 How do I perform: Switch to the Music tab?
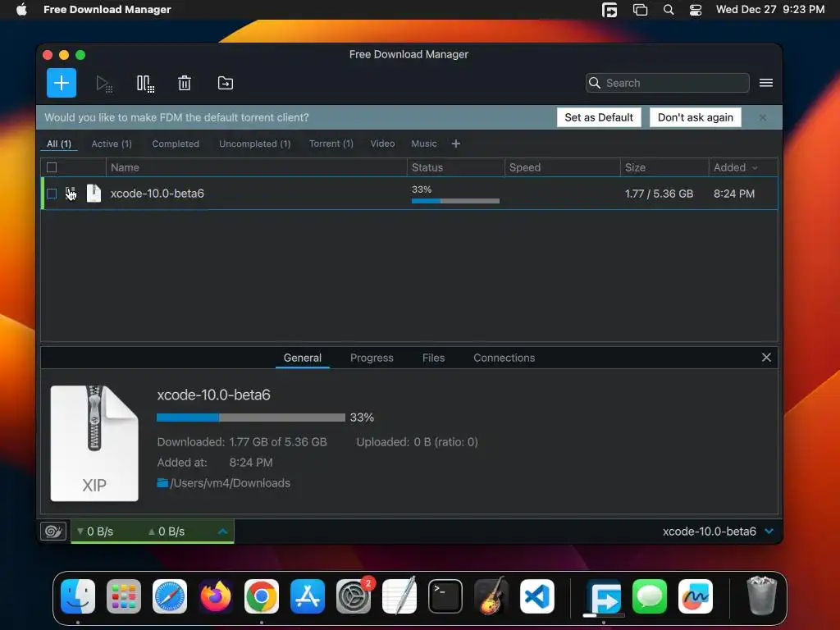tap(424, 144)
